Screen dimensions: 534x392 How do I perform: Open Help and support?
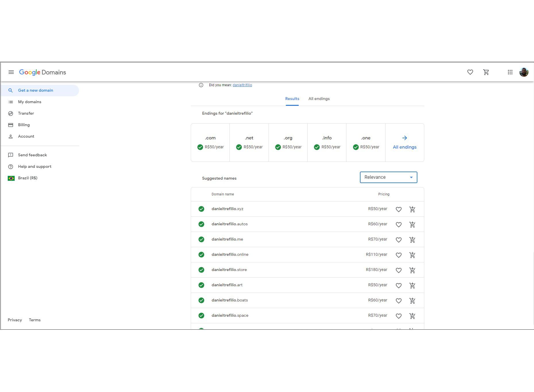40,167
